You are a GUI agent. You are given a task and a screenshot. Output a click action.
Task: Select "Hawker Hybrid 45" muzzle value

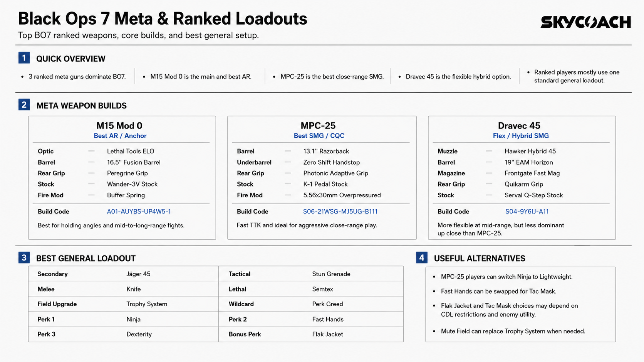click(x=530, y=151)
